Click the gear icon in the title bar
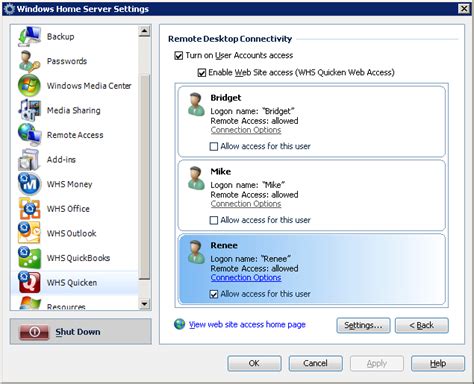Screen dimensions: 474x384 (x=9, y=9)
